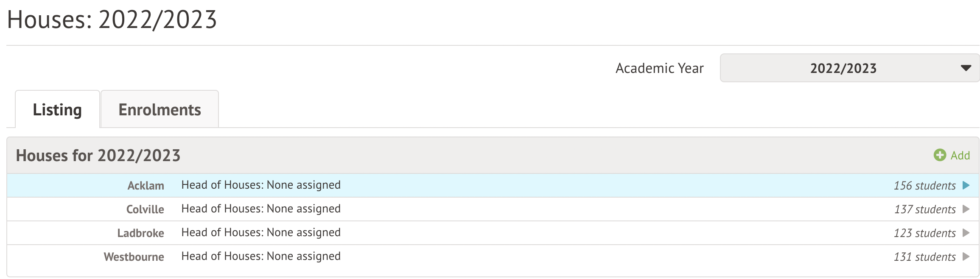This screenshot has height=279, width=980.
Task: Select Westbourne's Head of Houses text
Action: point(261,256)
